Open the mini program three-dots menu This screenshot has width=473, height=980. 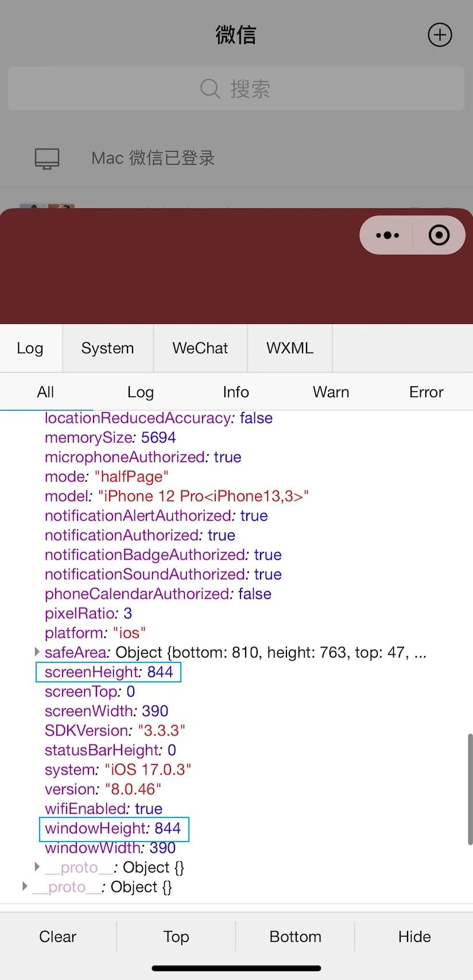coord(387,235)
